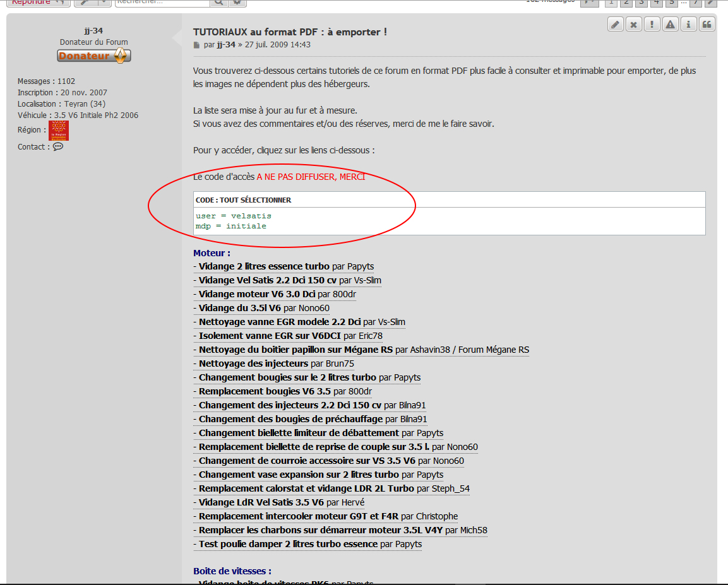Open 'Test poulie damper 2 litres turbo essence'

(288, 544)
